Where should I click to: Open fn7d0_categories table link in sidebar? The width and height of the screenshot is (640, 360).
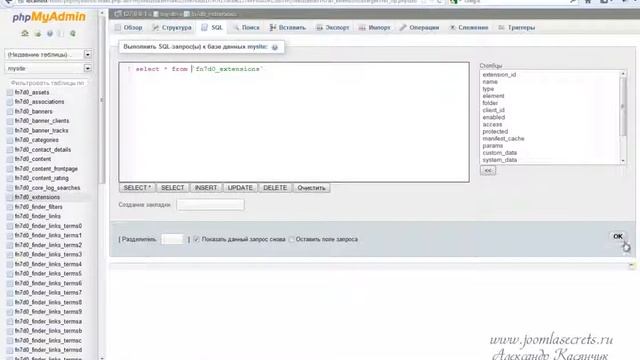(36, 140)
